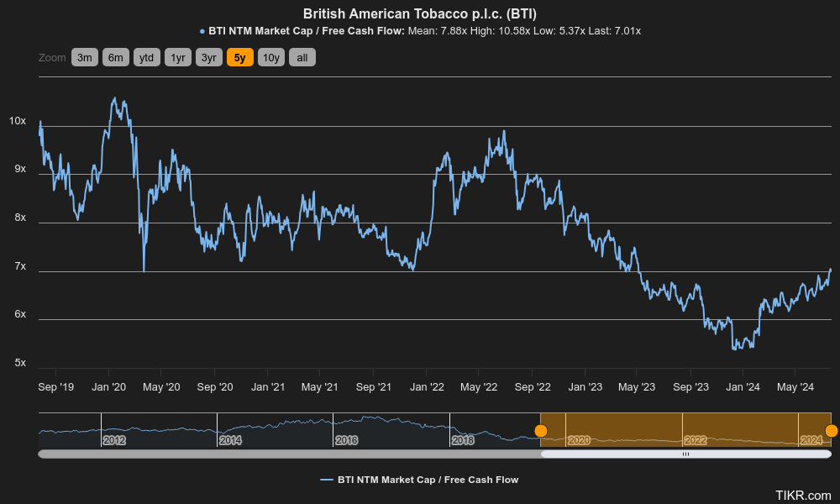Select the 6m zoom range
This screenshot has width=840, height=504.
tap(116, 57)
